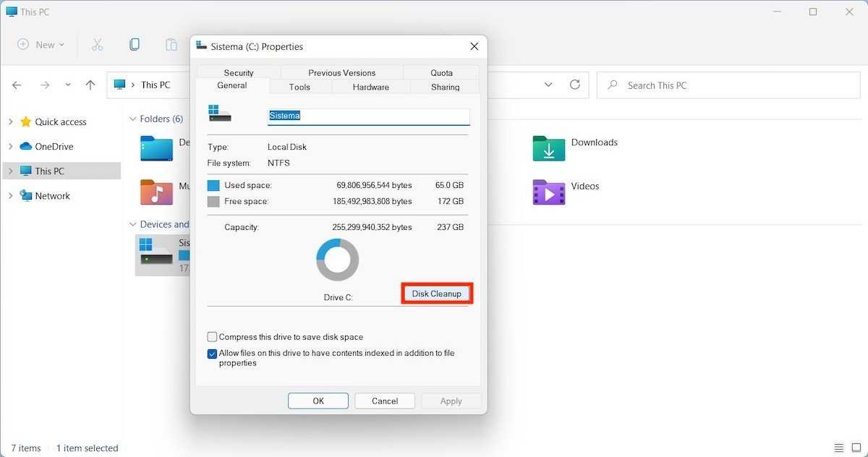Expand Quick access in navigation pane
The height and width of the screenshot is (457, 868).
pos(11,122)
